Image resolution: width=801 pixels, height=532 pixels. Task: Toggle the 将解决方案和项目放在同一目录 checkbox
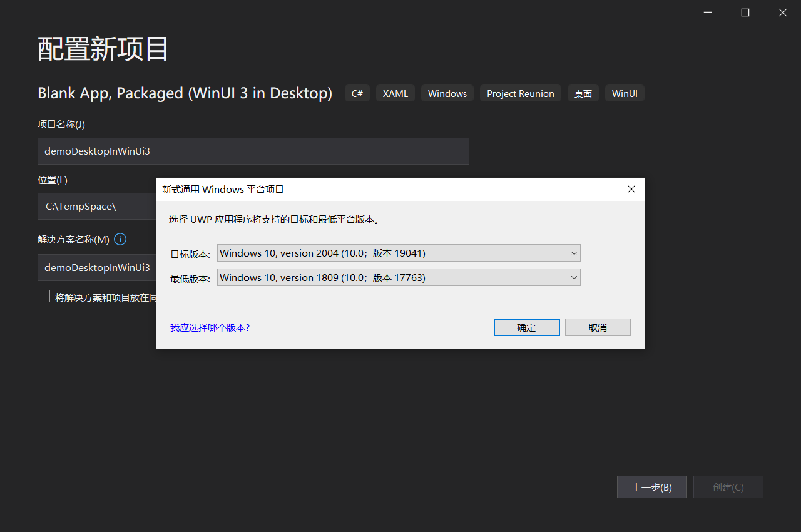pyautogui.click(x=44, y=297)
